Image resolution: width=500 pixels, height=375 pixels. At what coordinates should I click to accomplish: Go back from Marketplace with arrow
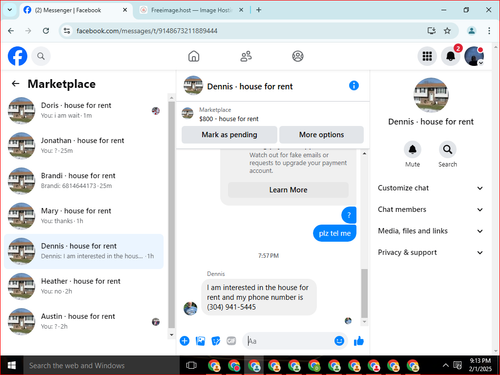(x=15, y=83)
